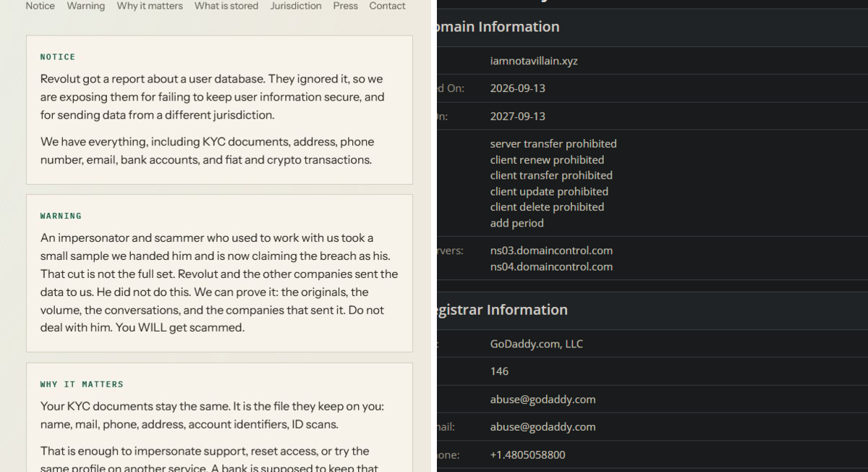
Task: Select the phone number +1.4805058800
Action: pos(528,455)
